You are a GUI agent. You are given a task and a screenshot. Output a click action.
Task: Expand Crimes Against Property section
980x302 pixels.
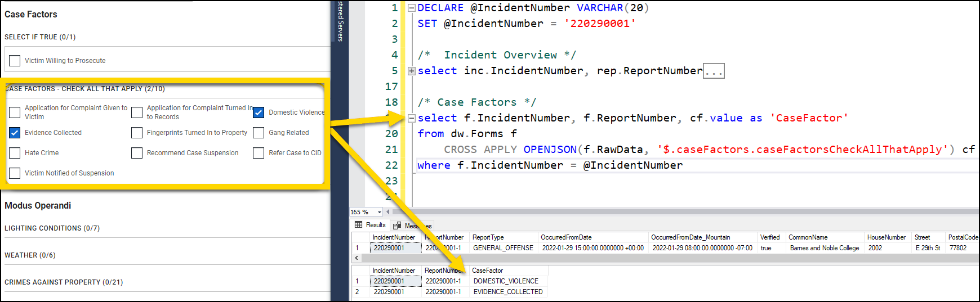64,282
